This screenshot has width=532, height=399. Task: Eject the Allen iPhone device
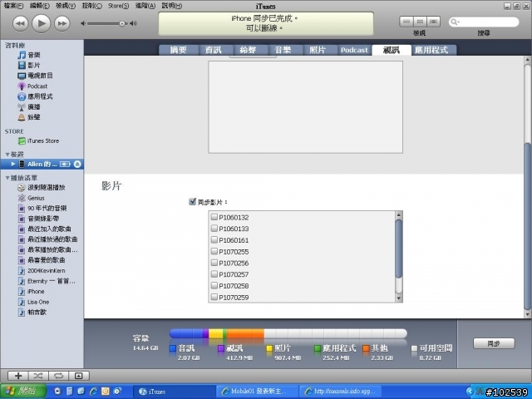coord(77,165)
